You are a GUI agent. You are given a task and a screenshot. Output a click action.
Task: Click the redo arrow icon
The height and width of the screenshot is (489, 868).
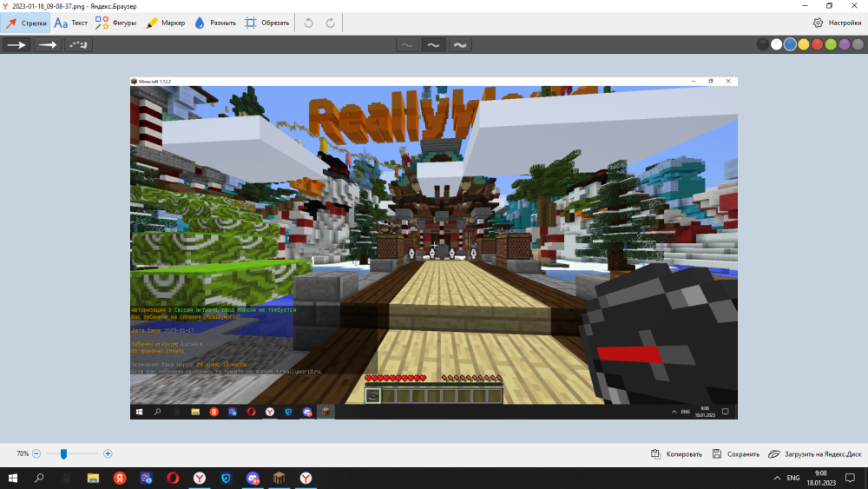330,23
